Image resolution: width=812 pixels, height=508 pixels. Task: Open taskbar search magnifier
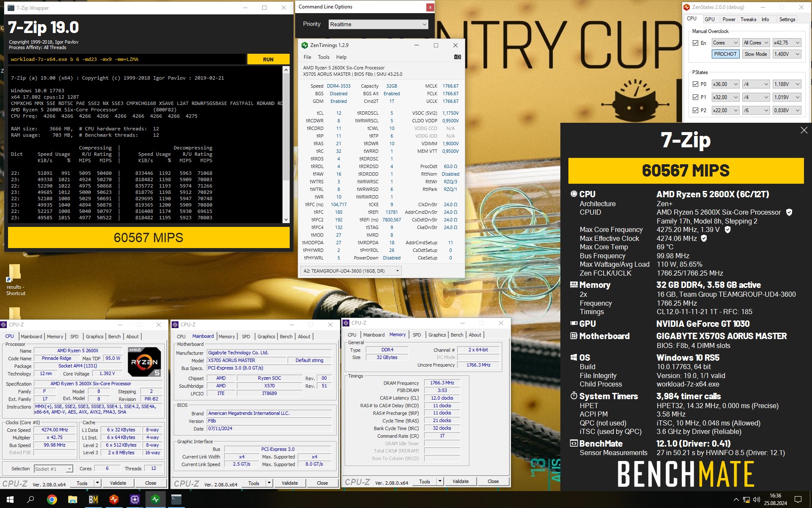pos(30,500)
